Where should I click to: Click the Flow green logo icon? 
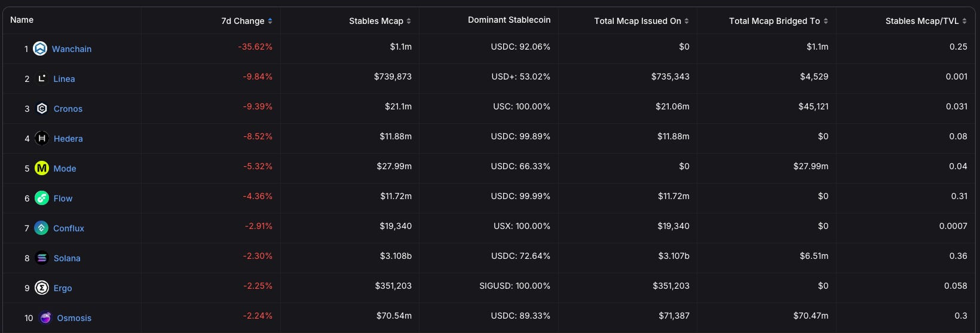pyautogui.click(x=42, y=198)
